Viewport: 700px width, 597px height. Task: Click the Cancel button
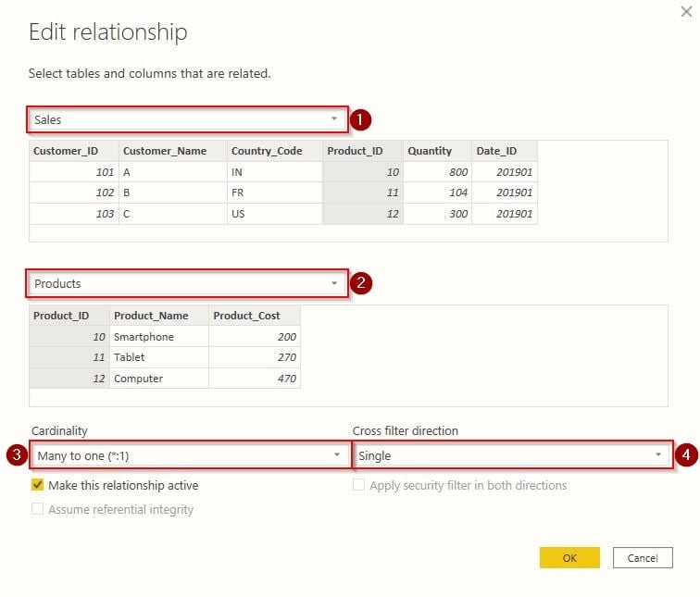click(643, 558)
